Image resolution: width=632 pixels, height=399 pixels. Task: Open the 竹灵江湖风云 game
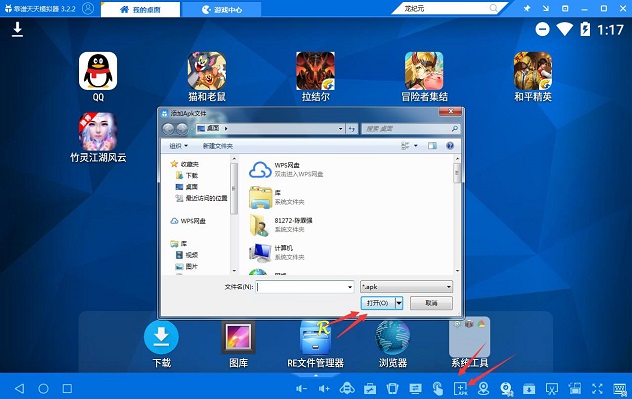98,132
